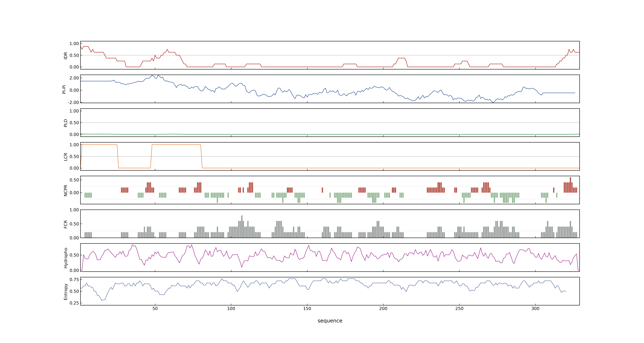
Task: Click the Hydropho y-axis label
Action: pos(66,258)
